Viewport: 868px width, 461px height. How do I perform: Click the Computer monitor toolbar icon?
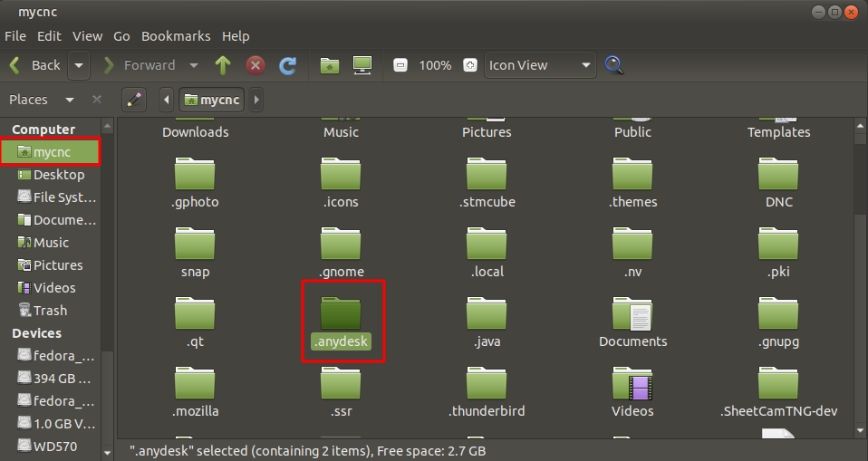coord(362,65)
